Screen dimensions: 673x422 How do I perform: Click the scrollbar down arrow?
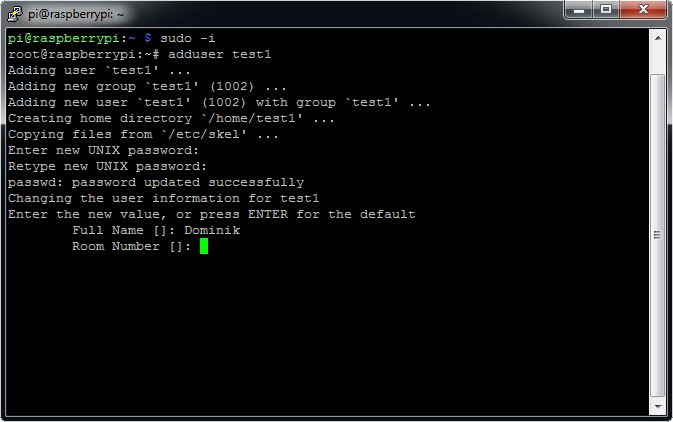pos(658,406)
